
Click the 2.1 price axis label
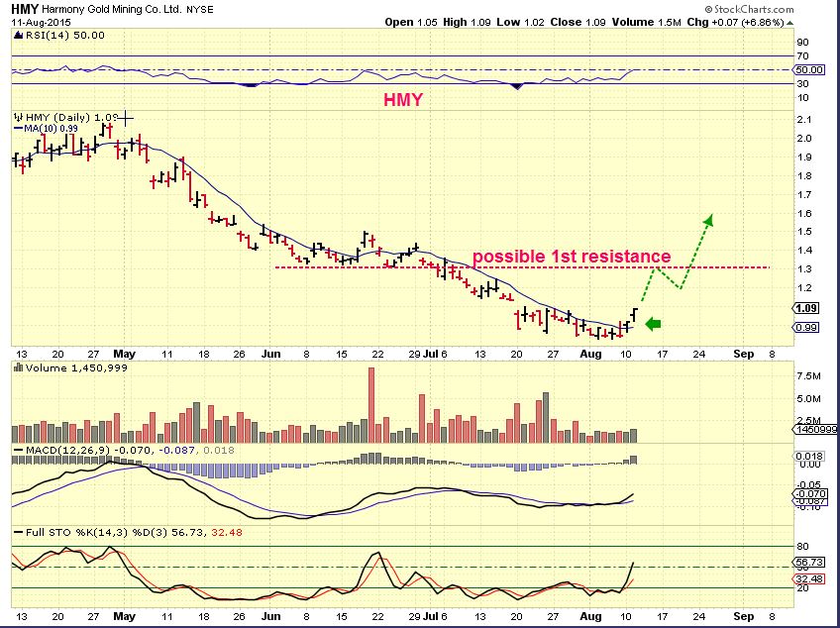804,120
